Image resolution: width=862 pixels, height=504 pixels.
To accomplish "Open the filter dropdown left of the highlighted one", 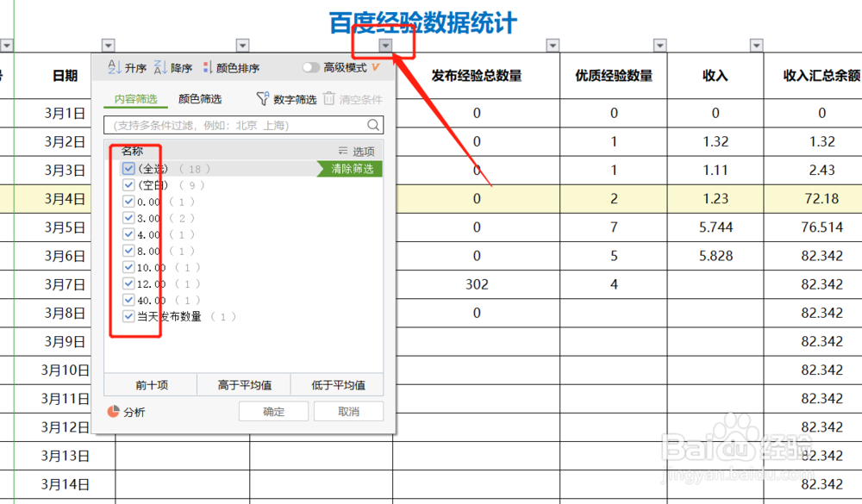I will (x=242, y=45).
